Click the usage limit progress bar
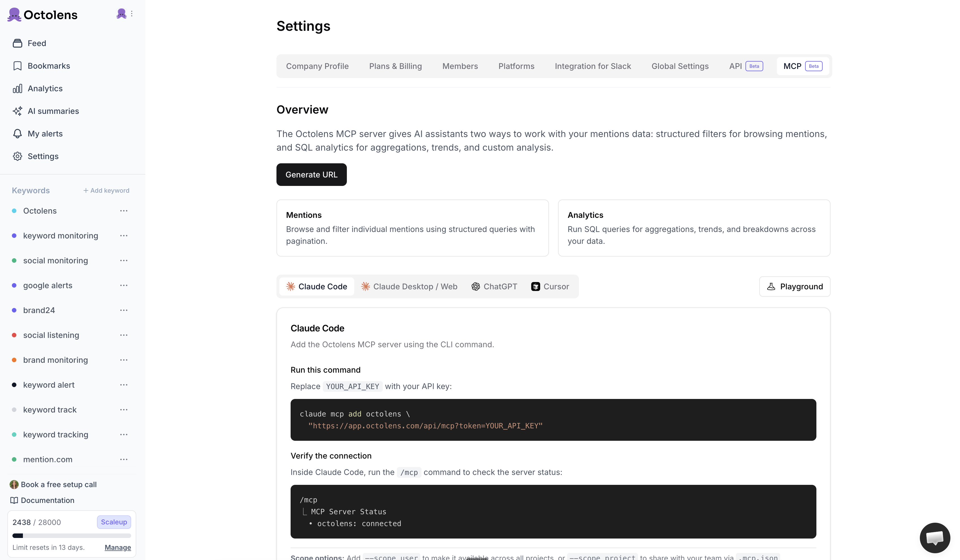This screenshot has height=560, width=960. click(x=72, y=536)
